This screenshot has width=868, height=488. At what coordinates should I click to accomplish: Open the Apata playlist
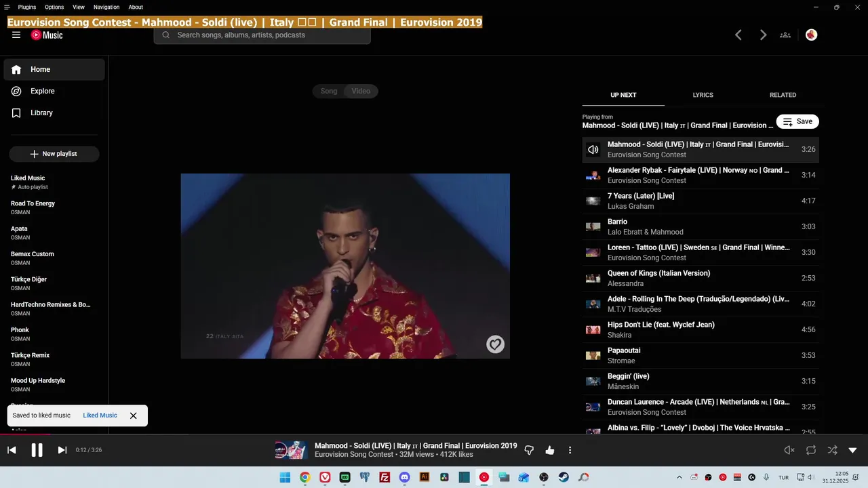click(x=54, y=232)
